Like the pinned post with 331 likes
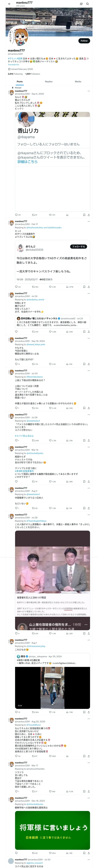 pos(52,215)
